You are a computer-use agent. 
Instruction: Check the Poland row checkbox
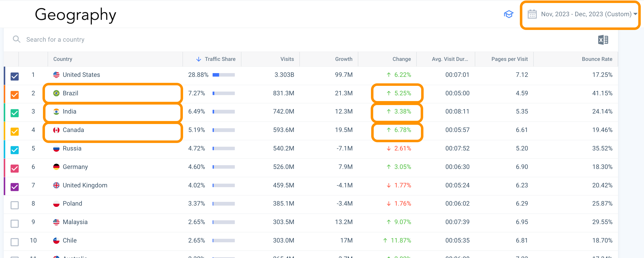click(x=14, y=205)
